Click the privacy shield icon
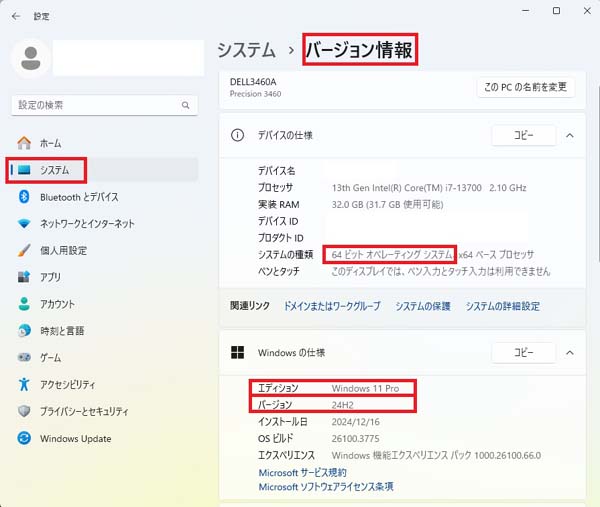Screen dimensions: 600x507 point(24,411)
